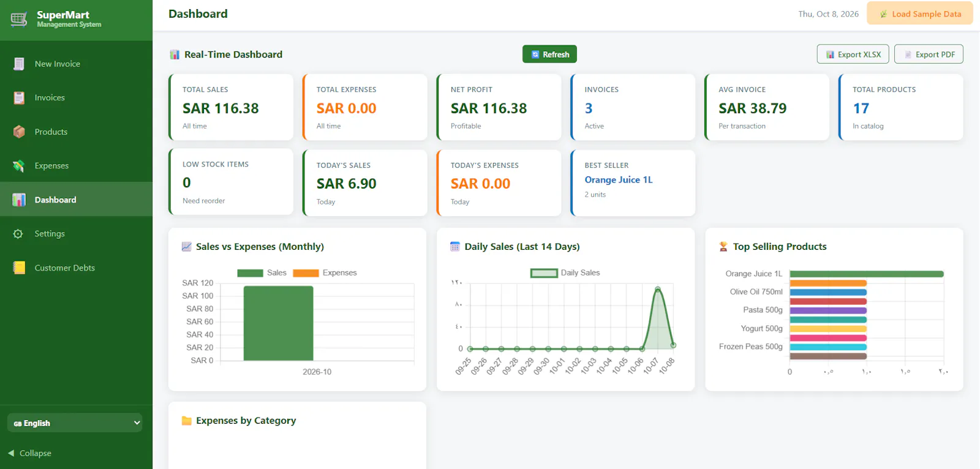Click the Settings gear icon

pyautogui.click(x=18, y=234)
